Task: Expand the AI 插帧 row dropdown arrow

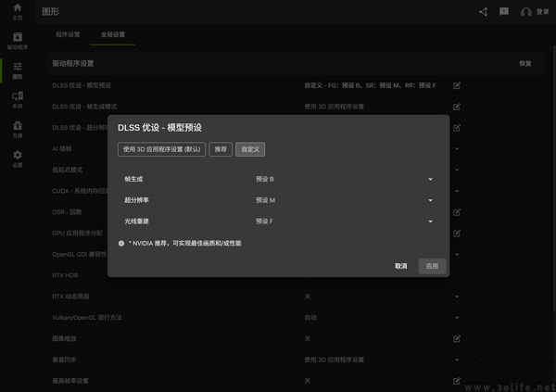Action: (x=457, y=149)
